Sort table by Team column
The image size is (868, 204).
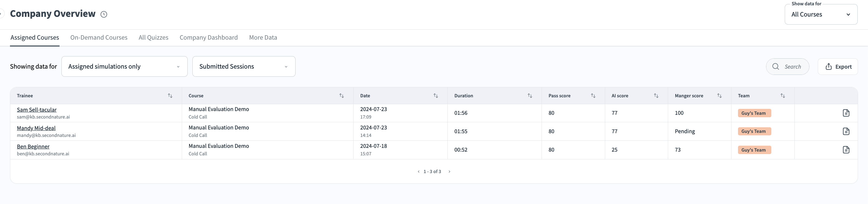[782, 96]
